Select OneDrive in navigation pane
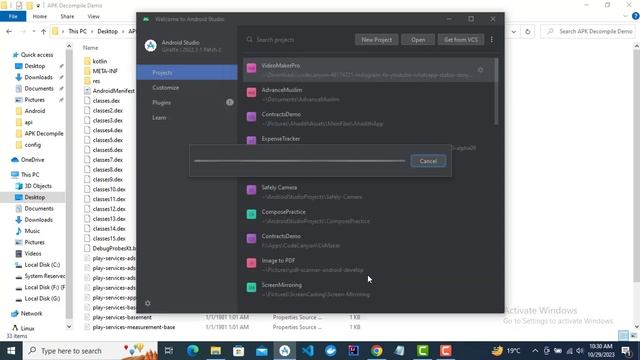 pos(32,160)
